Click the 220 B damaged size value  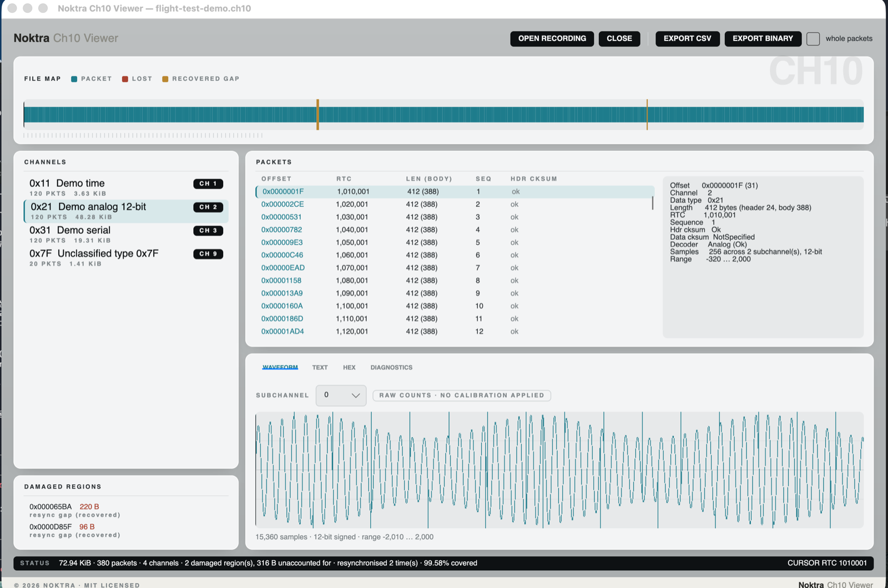pyautogui.click(x=89, y=506)
